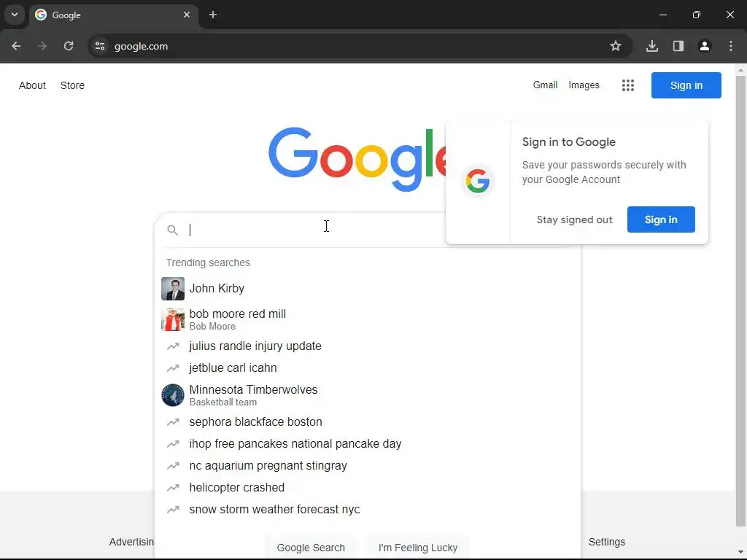Click trending icon beside jetblue carl icahn
Screen dimensions: 747x560
click(x=173, y=368)
